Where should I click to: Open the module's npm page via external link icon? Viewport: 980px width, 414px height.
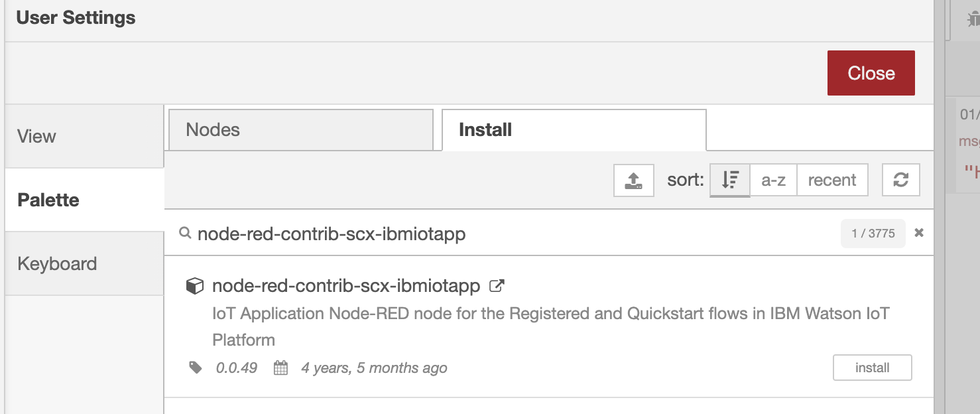[x=496, y=285]
